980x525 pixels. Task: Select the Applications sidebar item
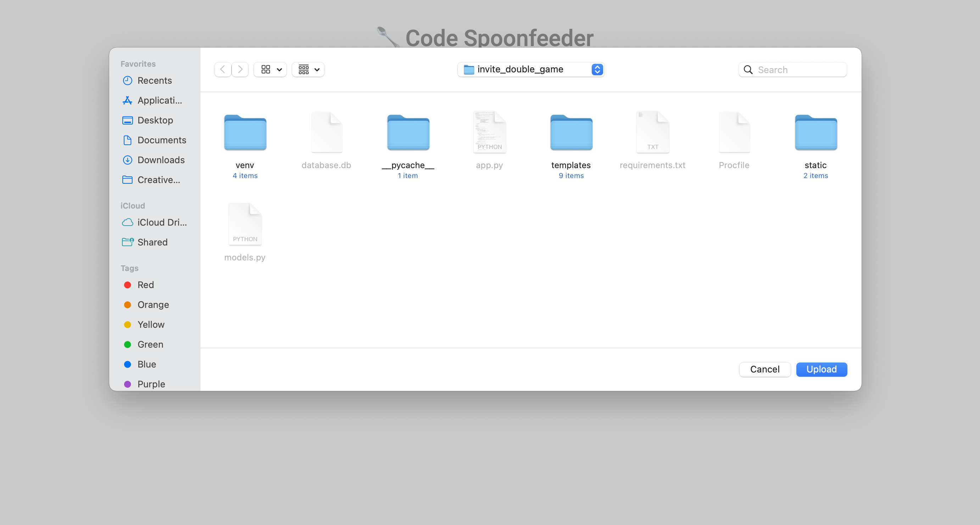point(160,100)
